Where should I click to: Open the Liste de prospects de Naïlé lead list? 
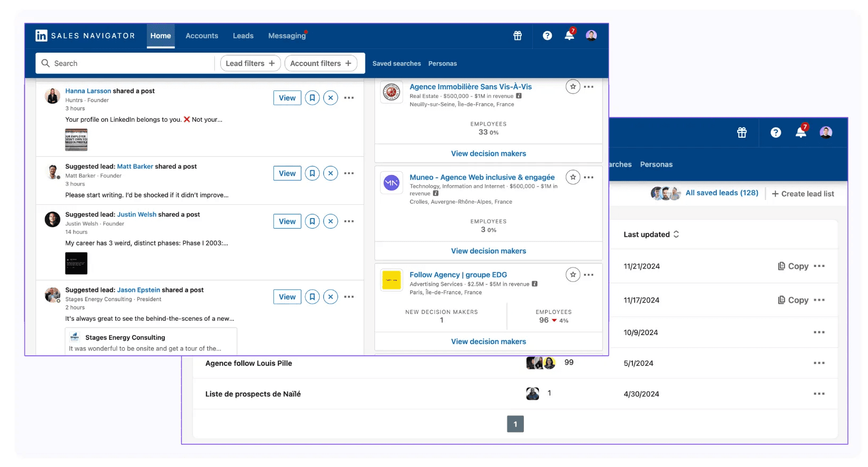[x=253, y=394]
